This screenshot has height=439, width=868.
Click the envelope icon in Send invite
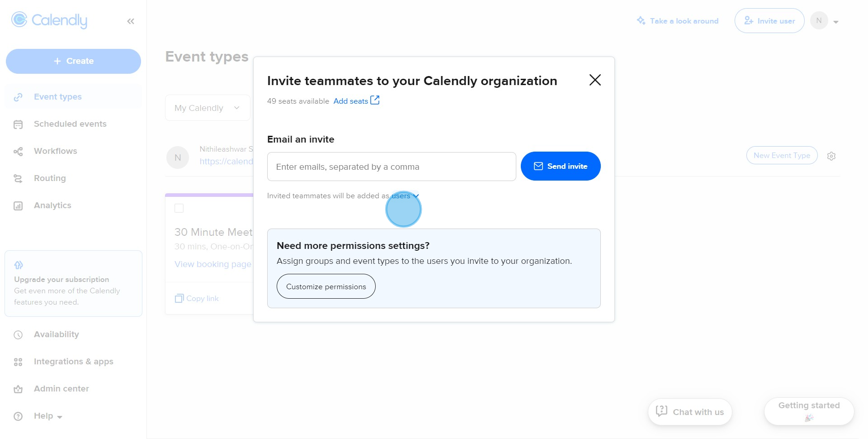pyautogui.click(x=538, y=167)
